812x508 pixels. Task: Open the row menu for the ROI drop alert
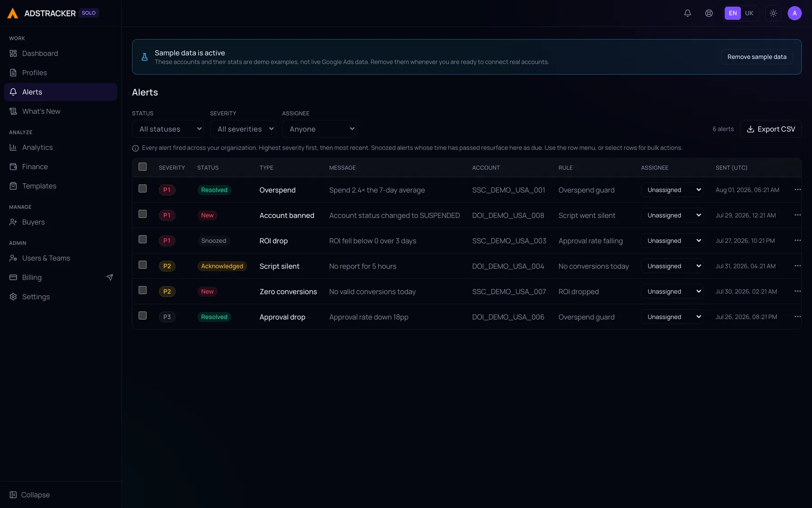click(x=798, y=240)
